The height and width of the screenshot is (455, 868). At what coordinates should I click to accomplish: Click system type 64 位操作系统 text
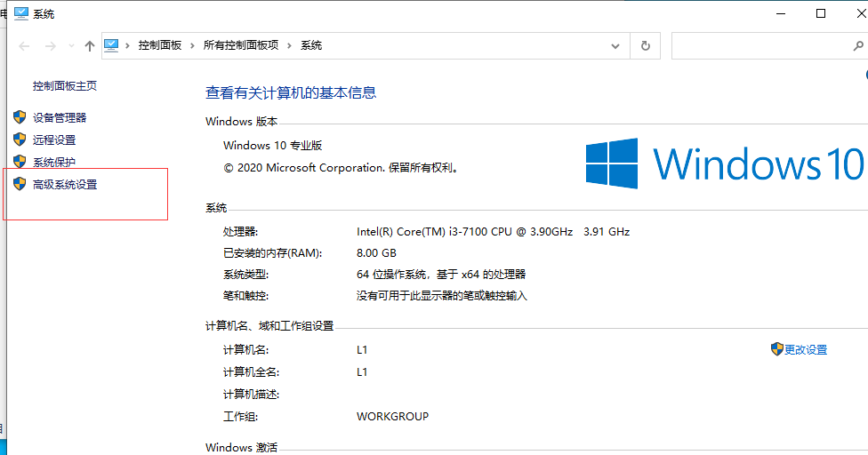coord(441,275)
